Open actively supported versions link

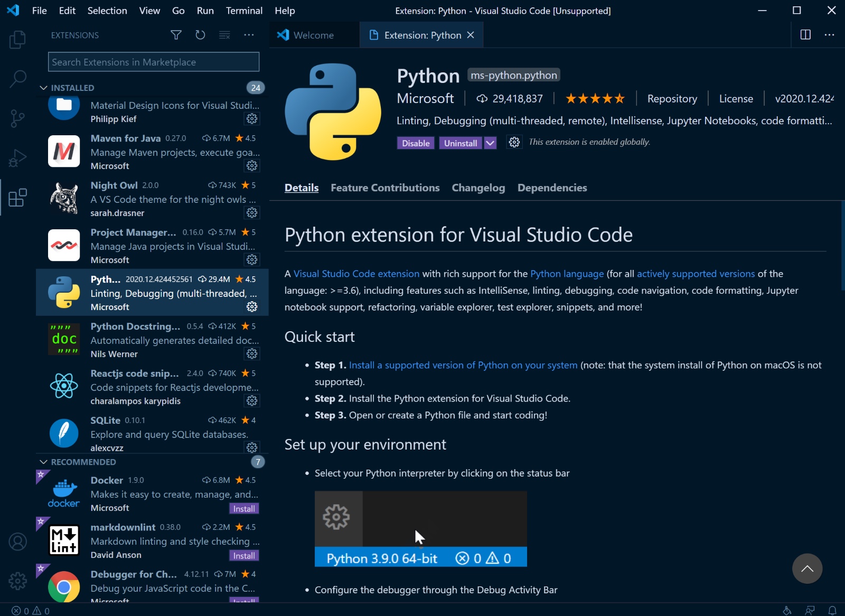point(696,274)
